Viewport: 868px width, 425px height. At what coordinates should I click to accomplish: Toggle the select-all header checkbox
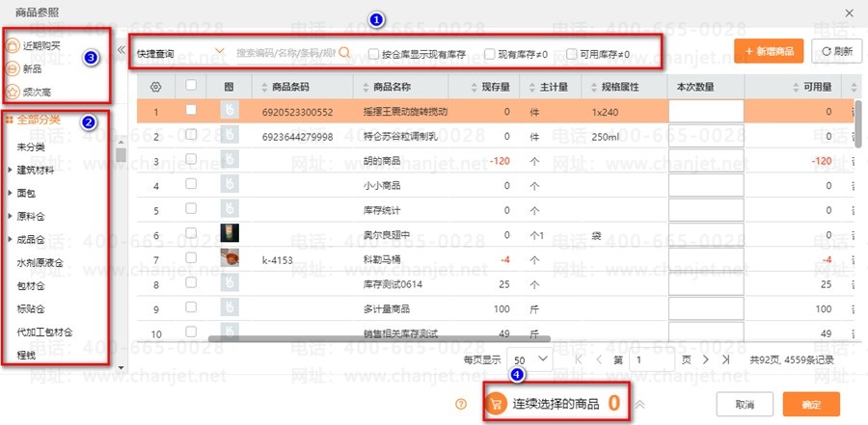pos(191,85)
